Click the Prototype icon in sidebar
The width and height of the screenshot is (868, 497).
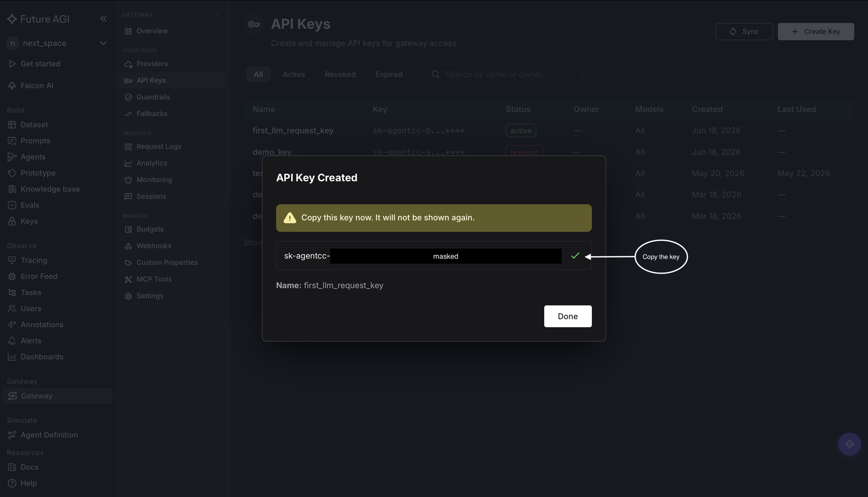click(12, 173)
